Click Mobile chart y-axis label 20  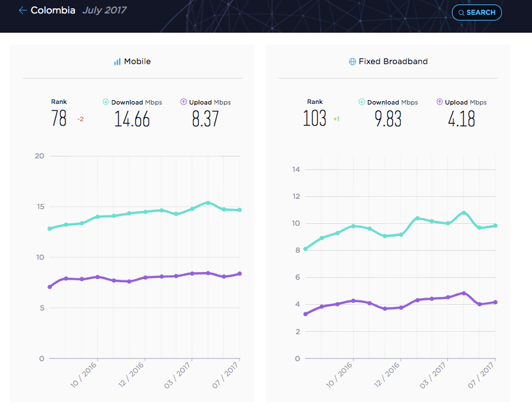(x=39, y=156)
